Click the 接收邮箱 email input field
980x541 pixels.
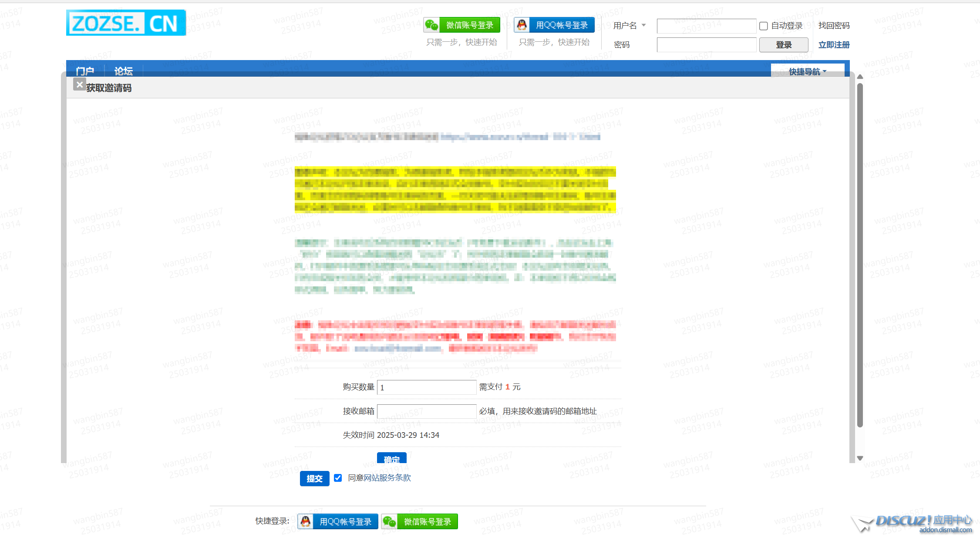(426, 411)
